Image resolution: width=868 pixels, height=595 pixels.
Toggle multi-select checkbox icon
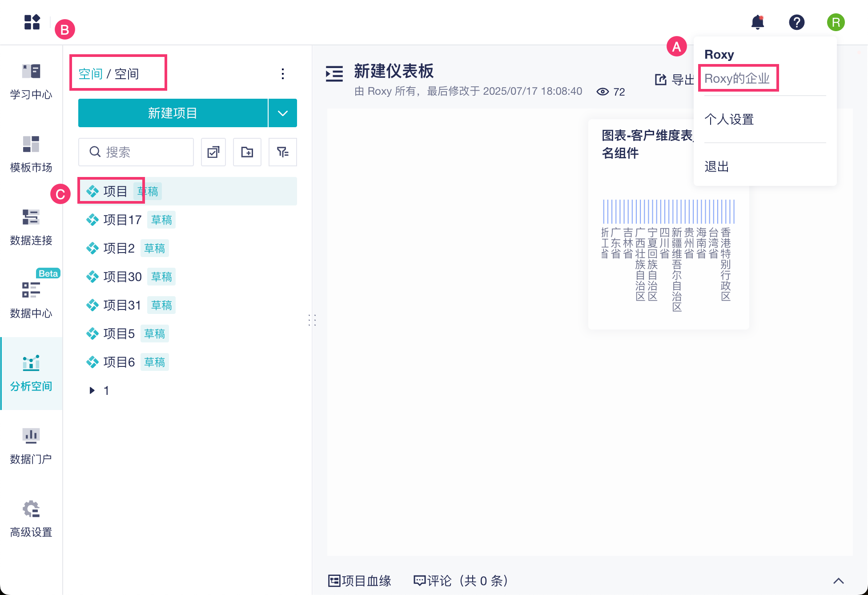[x=213, y=152]
